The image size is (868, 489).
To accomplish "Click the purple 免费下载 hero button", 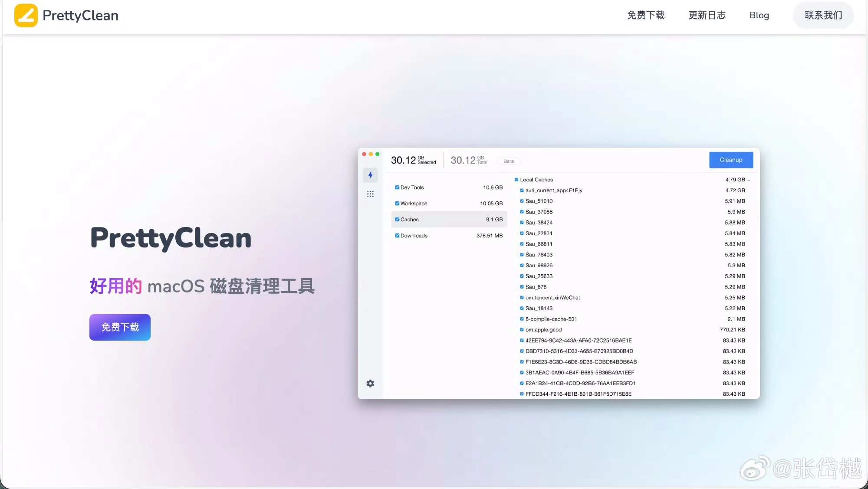I will click(120, 327).
